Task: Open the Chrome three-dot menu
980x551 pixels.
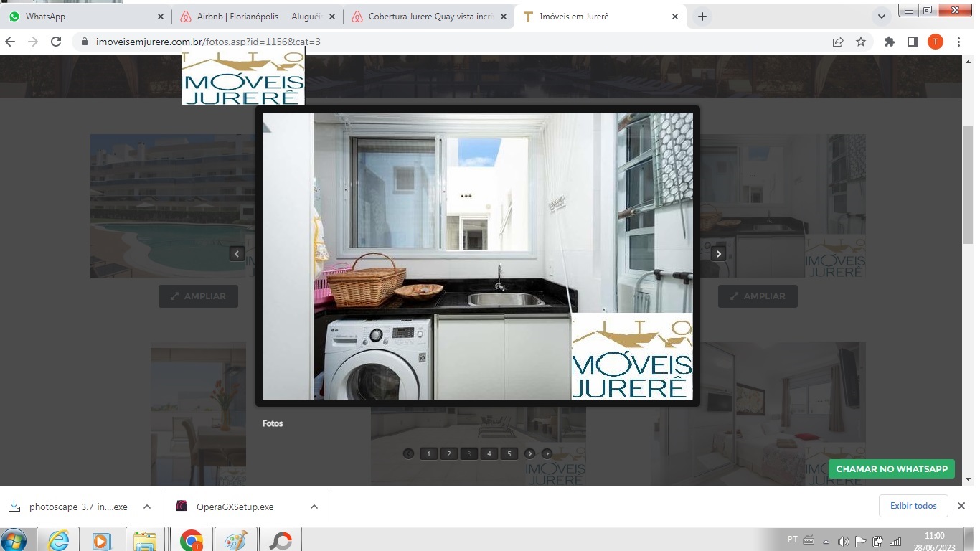Action: tap(958, 42)
